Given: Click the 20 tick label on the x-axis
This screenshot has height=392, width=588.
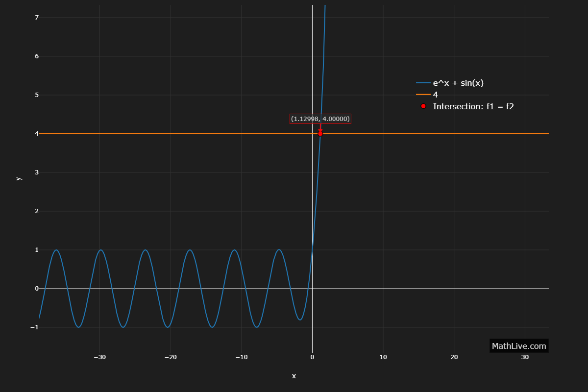Looking at the screenshot, I should [x=454, y=357].
